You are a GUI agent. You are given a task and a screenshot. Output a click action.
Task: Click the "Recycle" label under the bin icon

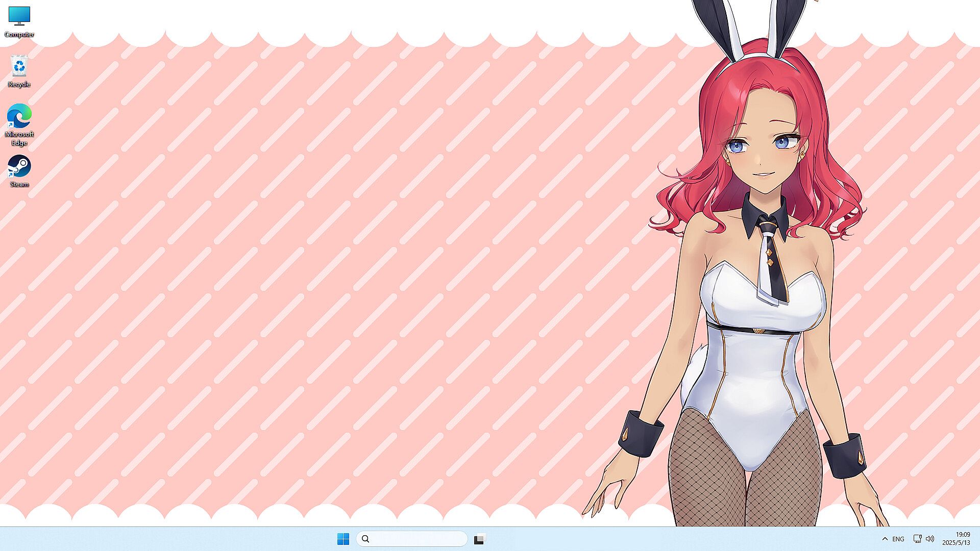pyautogui.click(x=19, y=84)
